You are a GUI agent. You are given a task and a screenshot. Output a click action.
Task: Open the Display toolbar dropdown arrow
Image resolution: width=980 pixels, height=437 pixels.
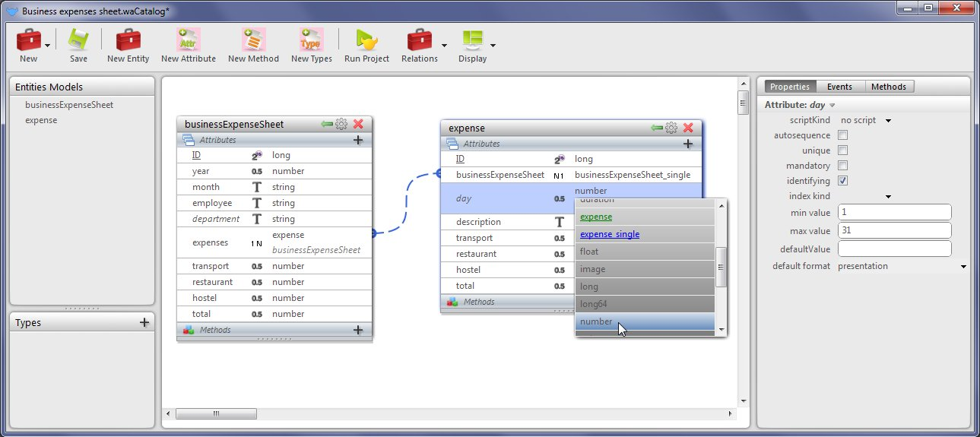coord(493,46)
